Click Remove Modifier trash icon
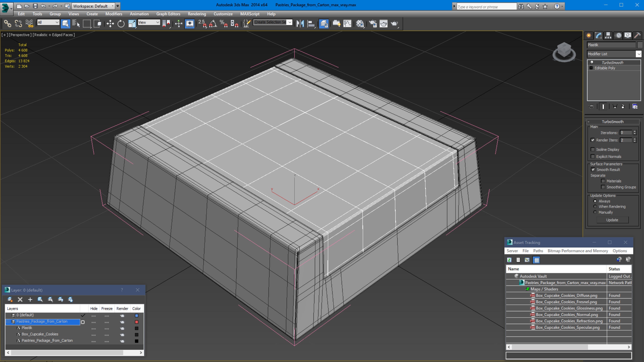 tap(623, 106)
